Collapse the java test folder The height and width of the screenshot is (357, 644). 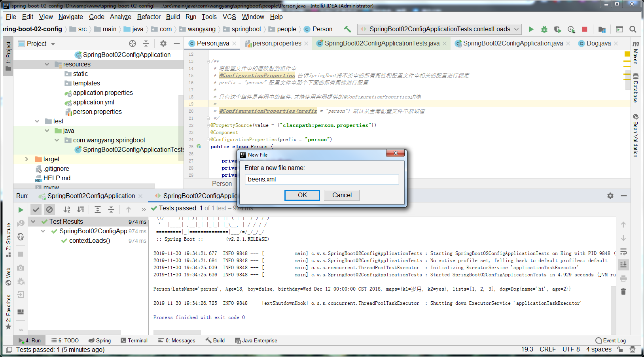pos(47,130)
